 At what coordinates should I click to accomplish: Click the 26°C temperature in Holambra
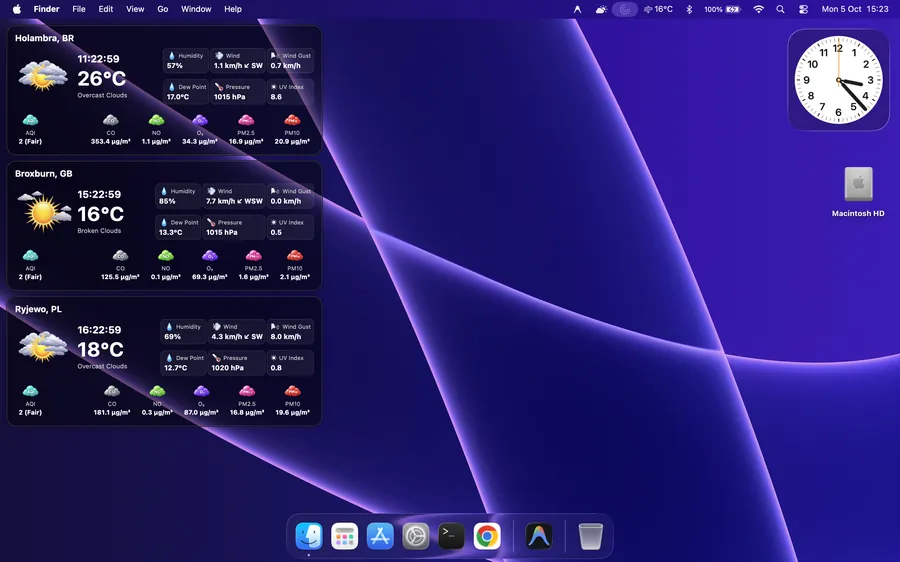[102, 79]
